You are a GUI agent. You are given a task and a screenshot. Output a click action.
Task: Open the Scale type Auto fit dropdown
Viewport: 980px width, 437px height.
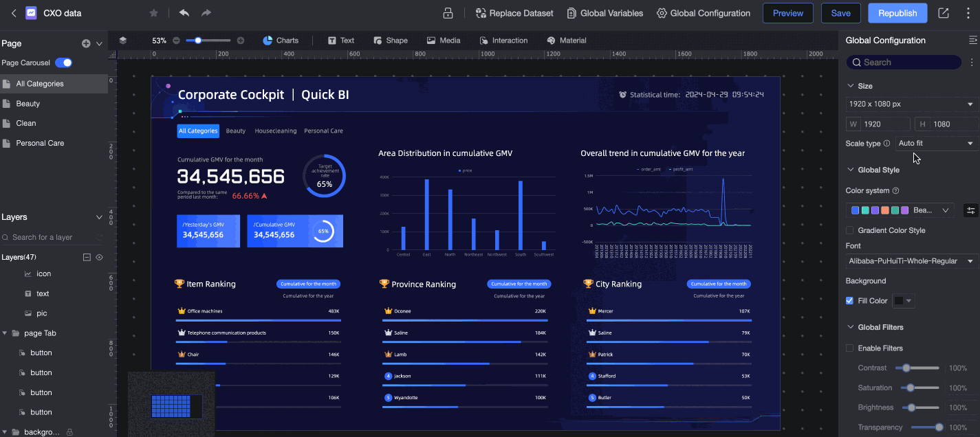937,143
